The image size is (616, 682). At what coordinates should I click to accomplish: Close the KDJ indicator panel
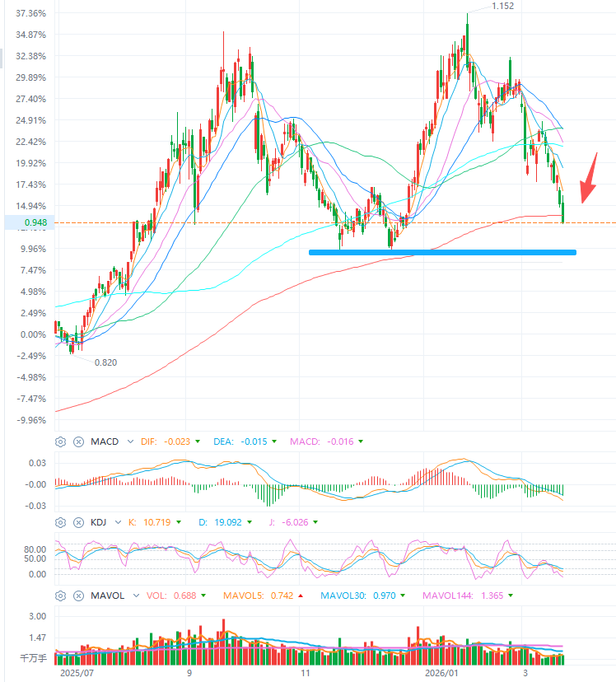(x=78, y=522)
